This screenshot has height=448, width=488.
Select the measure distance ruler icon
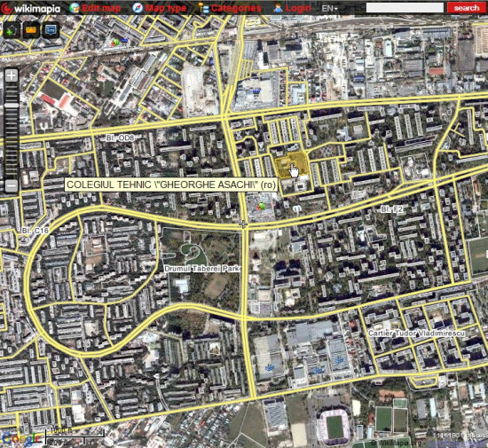(31, 30)
